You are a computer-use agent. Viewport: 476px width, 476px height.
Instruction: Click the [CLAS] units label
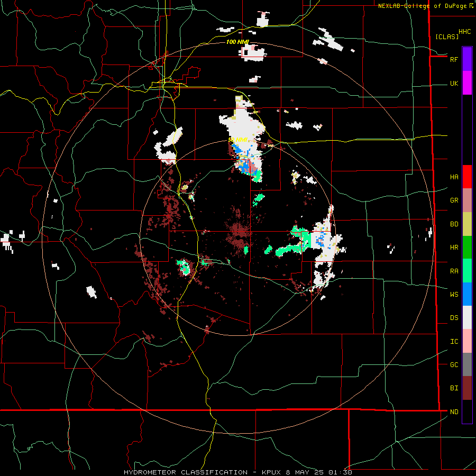point(447,36)
